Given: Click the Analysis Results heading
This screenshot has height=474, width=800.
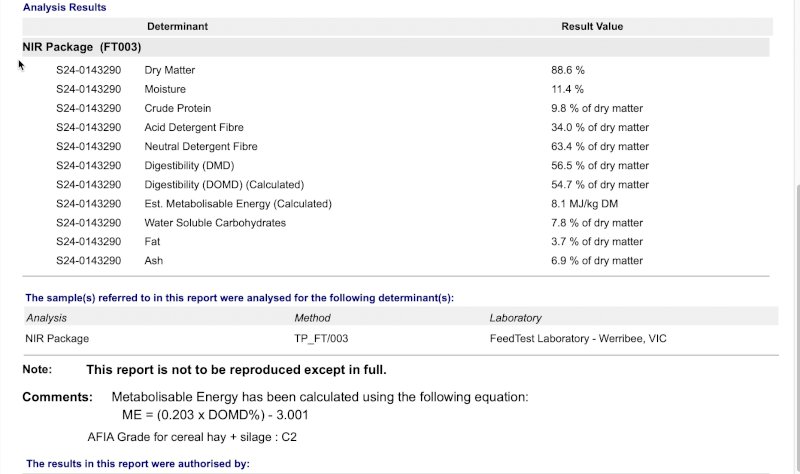Looking at the screenshot, I should (65, 7).
